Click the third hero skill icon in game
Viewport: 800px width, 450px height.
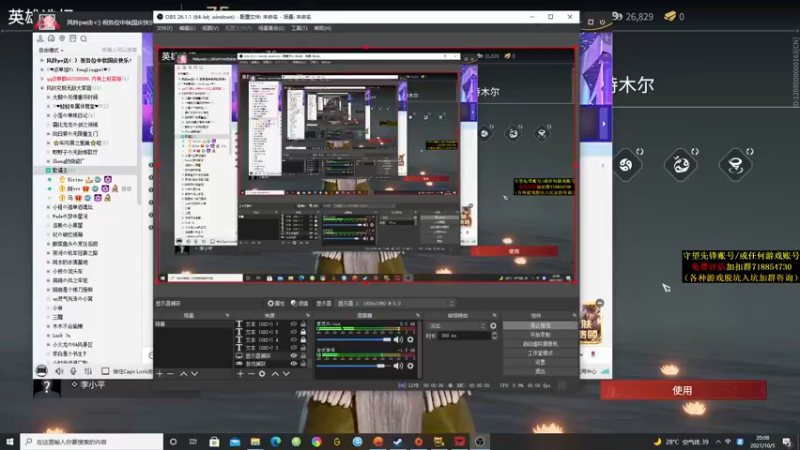pos(736,164)
